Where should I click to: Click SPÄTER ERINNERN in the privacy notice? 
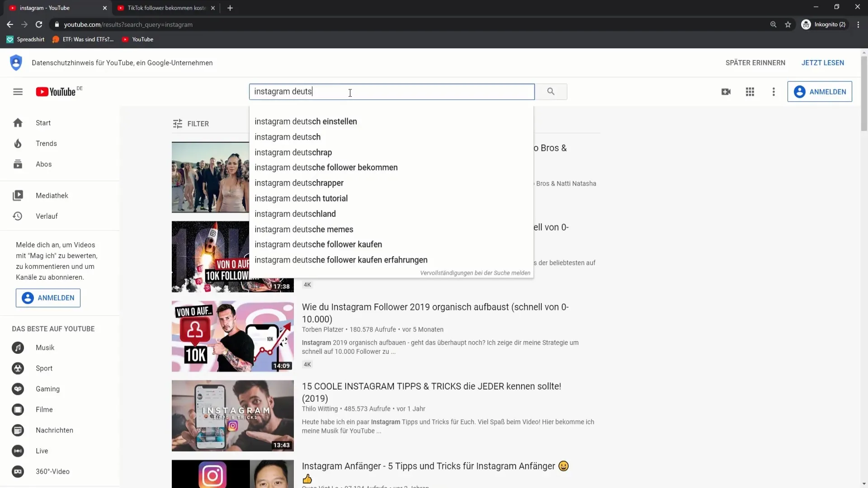click(x=755, y=63)
